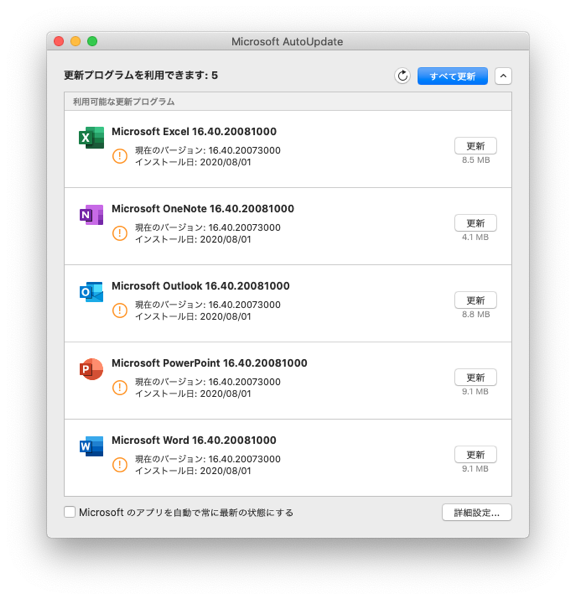This screenshot has width=576, height=600.
Task: Click the Microsoft OneNote app icon
Action: 91,215
